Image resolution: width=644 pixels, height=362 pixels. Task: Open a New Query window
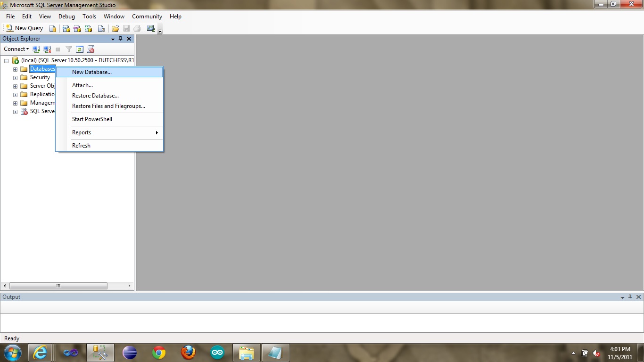[24, 28]
